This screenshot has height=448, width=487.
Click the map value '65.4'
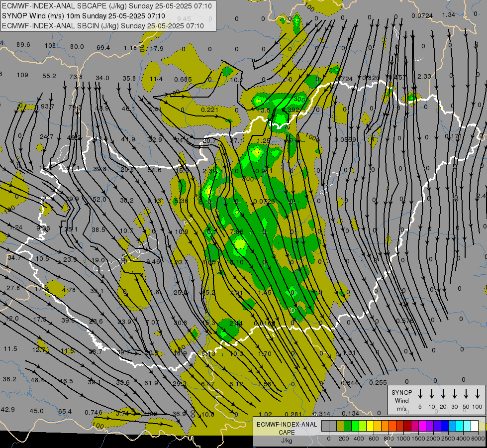[65, 411]
